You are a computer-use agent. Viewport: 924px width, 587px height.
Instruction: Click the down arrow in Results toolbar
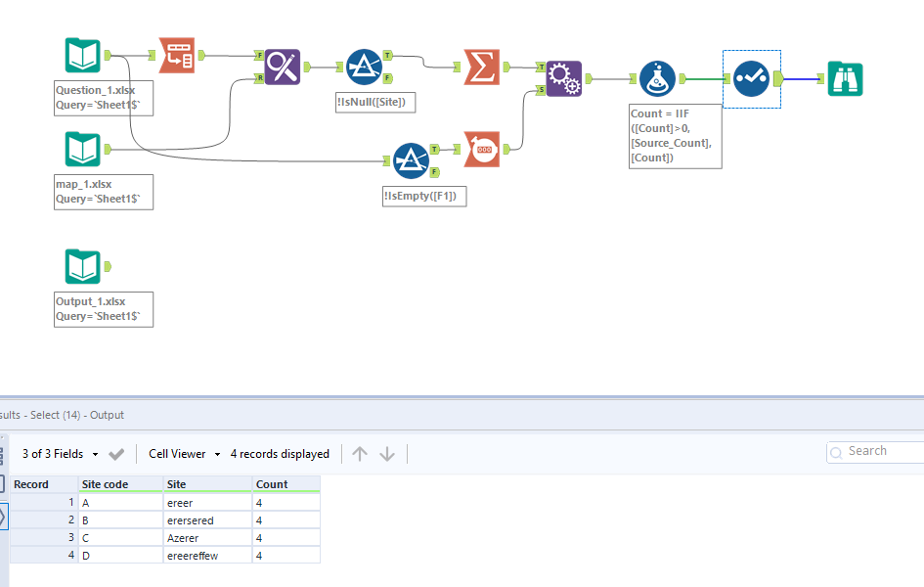click(387, 453)
